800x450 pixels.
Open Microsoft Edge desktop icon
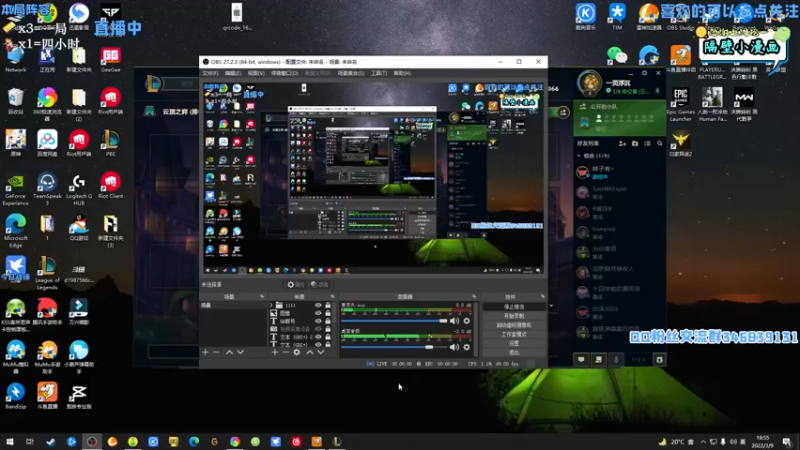click(x=15, y=231)
